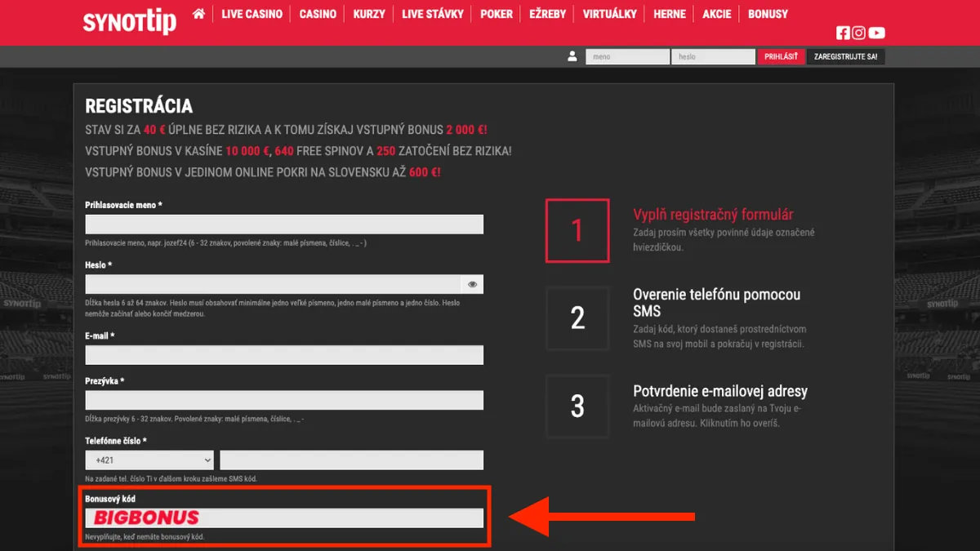Open the KURZY menu item

369,14
